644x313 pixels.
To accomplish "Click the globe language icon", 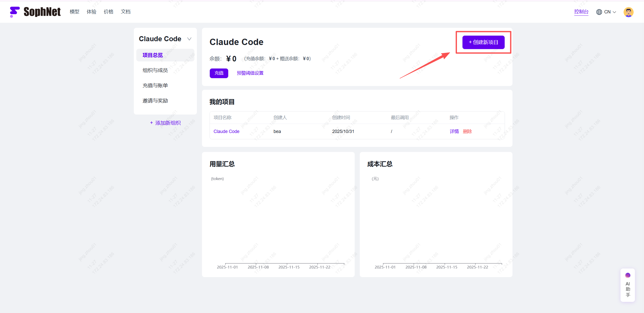I will (x=599, y=12).
